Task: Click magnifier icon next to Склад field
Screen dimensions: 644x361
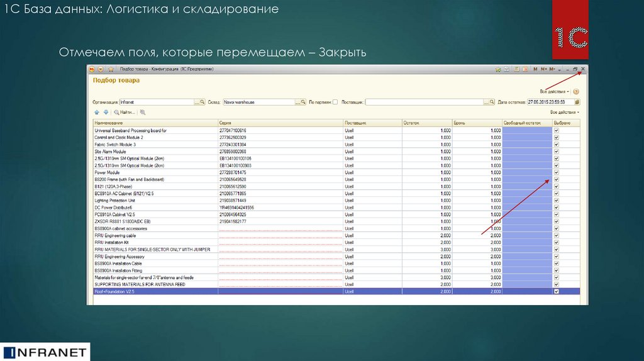Action: point(303,101)
